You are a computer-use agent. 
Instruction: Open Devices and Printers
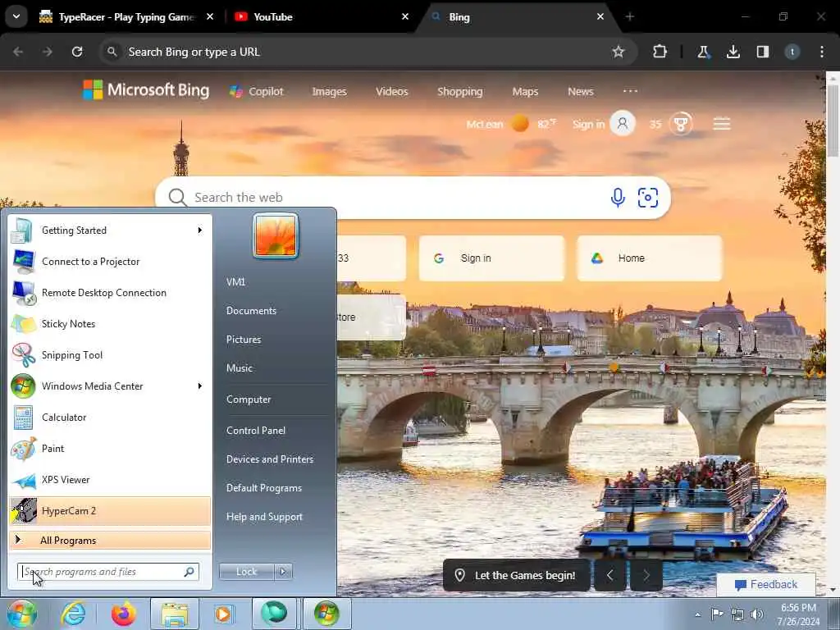pyautogui.click(x=269, y=459)
